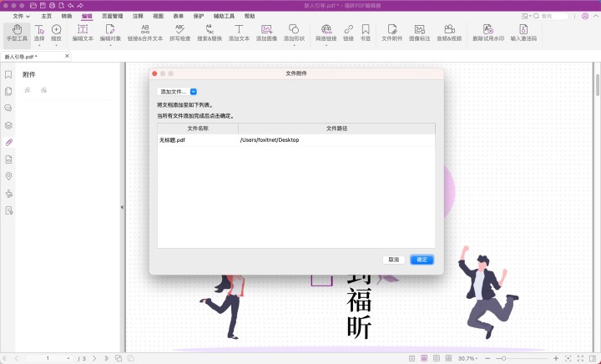Open the 添加文件 dropdown arrow
The width and height of the screenshot is (601, 364).
[194, 92]
